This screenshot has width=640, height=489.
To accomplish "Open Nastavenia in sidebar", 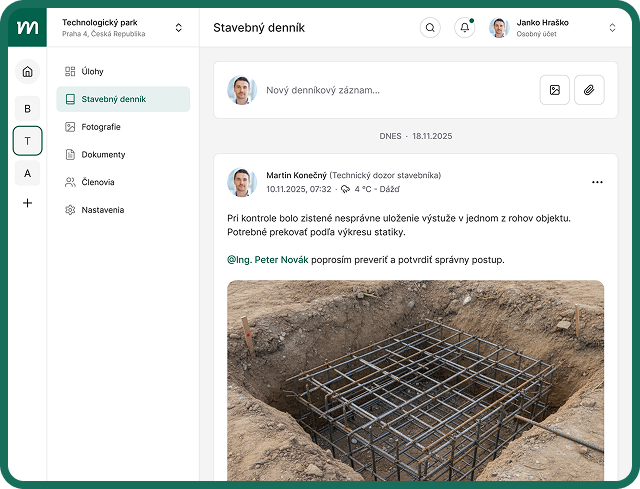I will click(123, 210).
